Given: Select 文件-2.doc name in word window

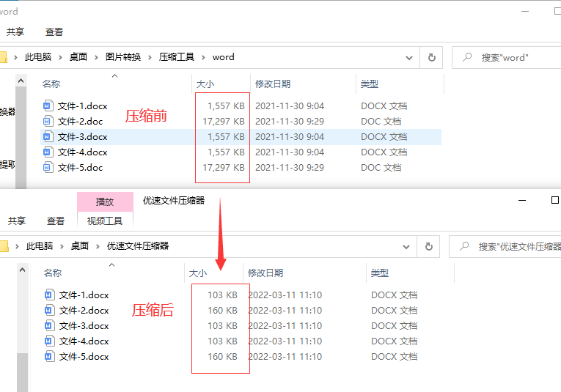Looking at the screenshot, I should click(x=80, y=122).
